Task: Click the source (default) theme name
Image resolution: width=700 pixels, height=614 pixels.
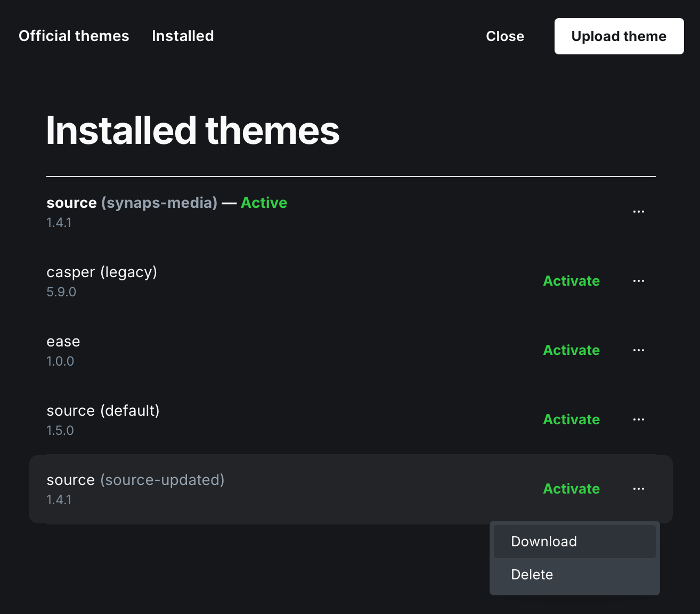Action: point(103,410)
